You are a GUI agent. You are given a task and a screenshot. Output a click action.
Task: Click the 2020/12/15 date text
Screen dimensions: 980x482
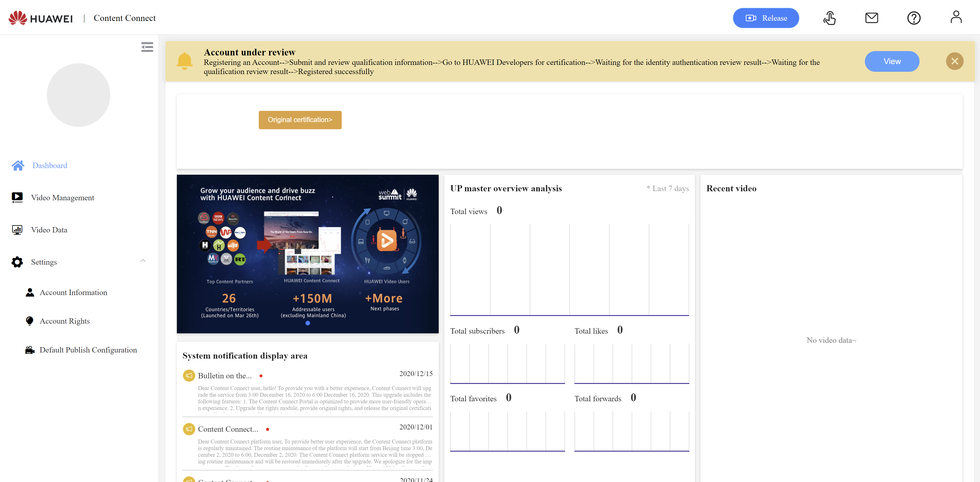tap(416, 374)
